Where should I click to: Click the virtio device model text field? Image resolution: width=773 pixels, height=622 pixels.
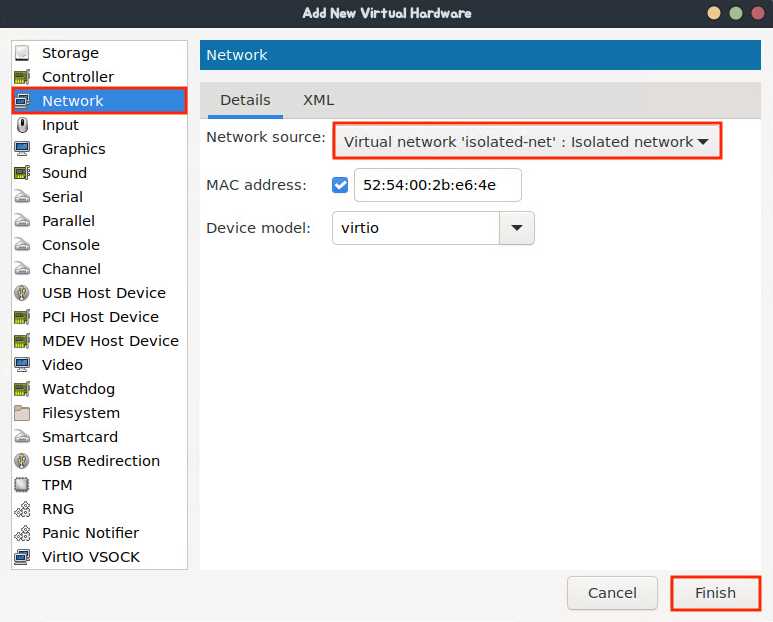[416, 228]
